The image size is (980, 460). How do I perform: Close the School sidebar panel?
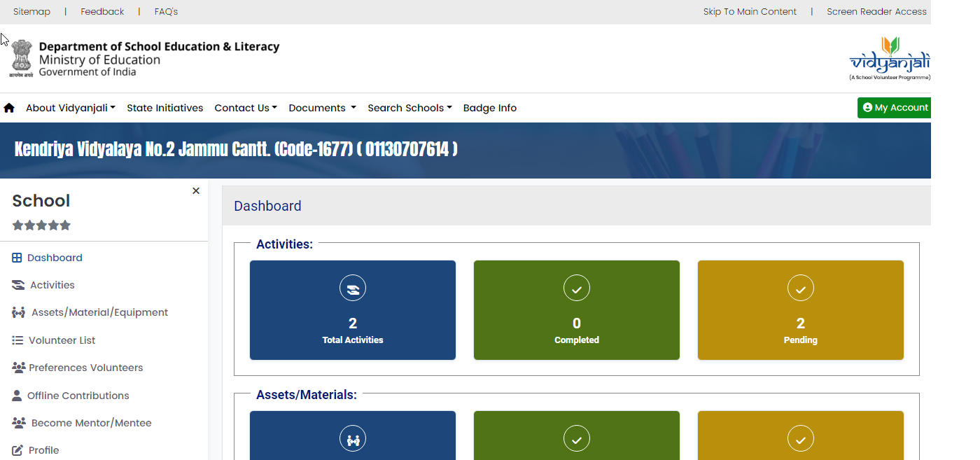pos(196,190)
